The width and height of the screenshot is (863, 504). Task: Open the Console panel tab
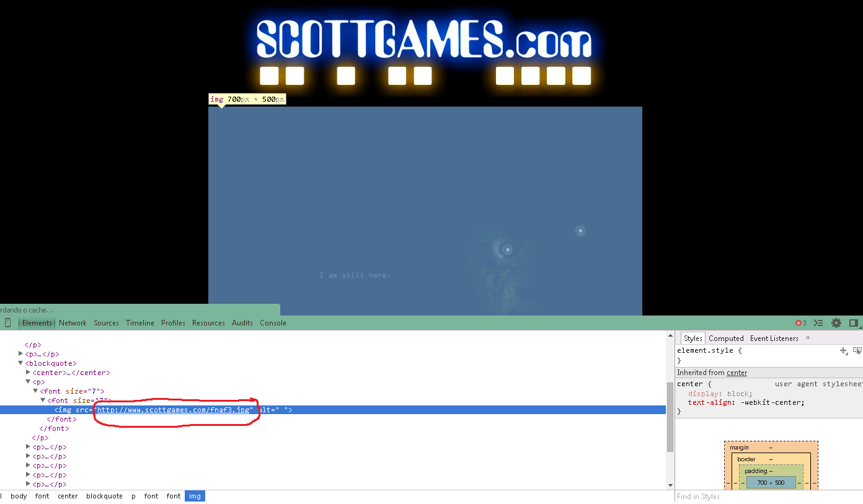(273, 323)
